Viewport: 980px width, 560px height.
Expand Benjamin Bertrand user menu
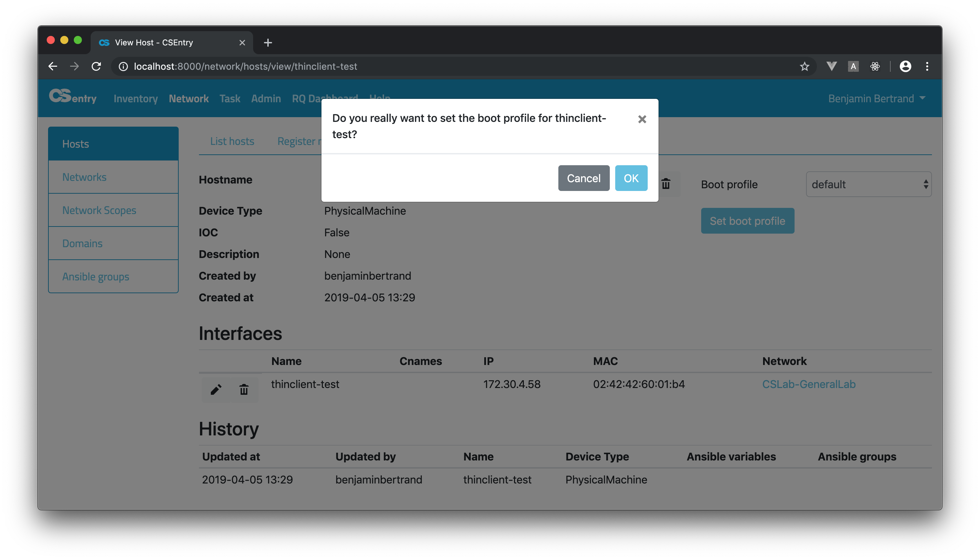876,99
